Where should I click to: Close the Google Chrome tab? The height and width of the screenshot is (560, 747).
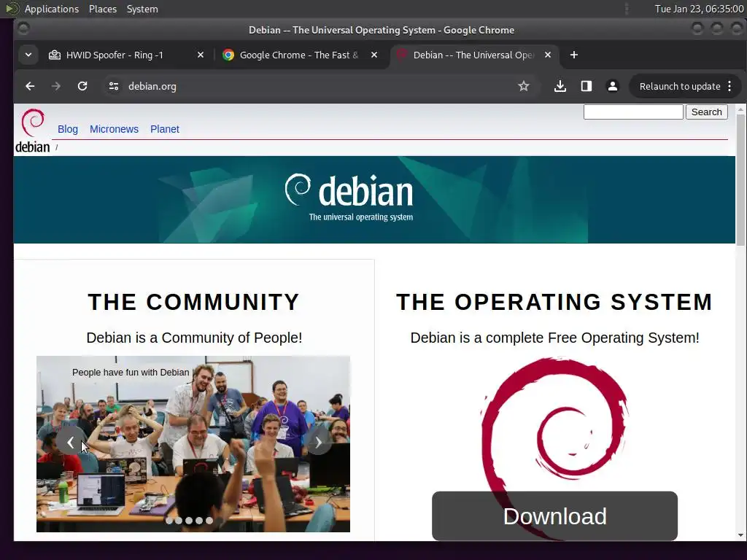pos(374,55)
